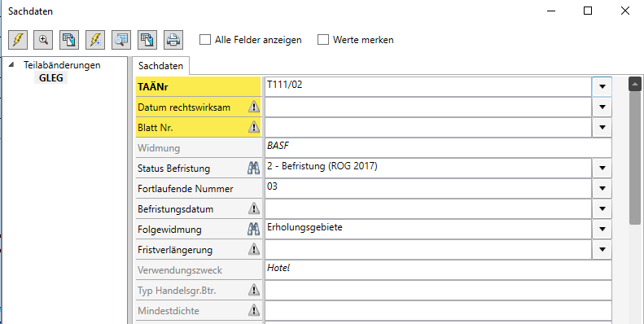Click the Verwendungszweck field showing Hotel
The width and height of the screenshot is (644, 324).
[438, 269]
